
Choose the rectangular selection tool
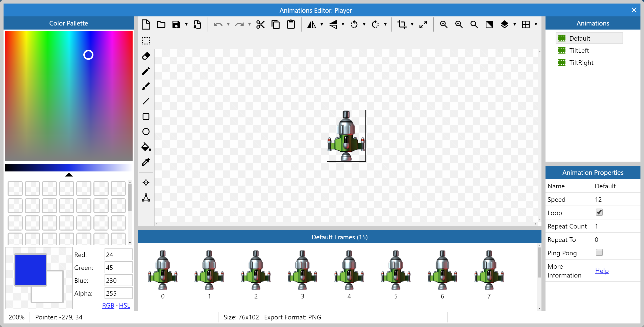click(x=146, y=41)
